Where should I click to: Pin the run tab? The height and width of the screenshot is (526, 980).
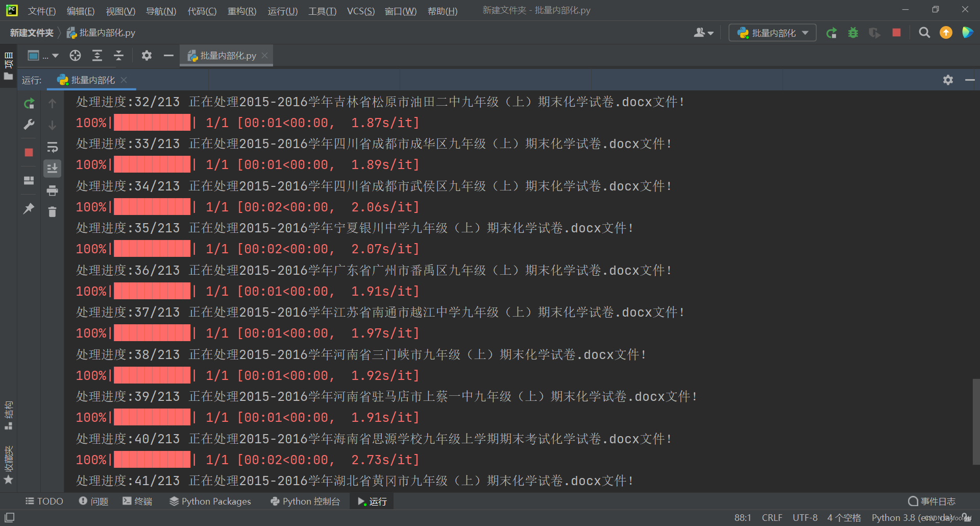tap(29, 208)
